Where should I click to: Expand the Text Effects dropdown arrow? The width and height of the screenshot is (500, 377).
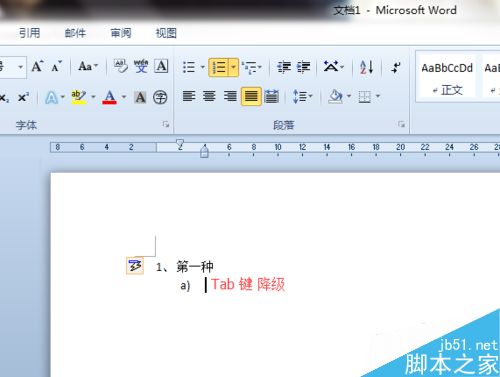(x=62, y=97)
